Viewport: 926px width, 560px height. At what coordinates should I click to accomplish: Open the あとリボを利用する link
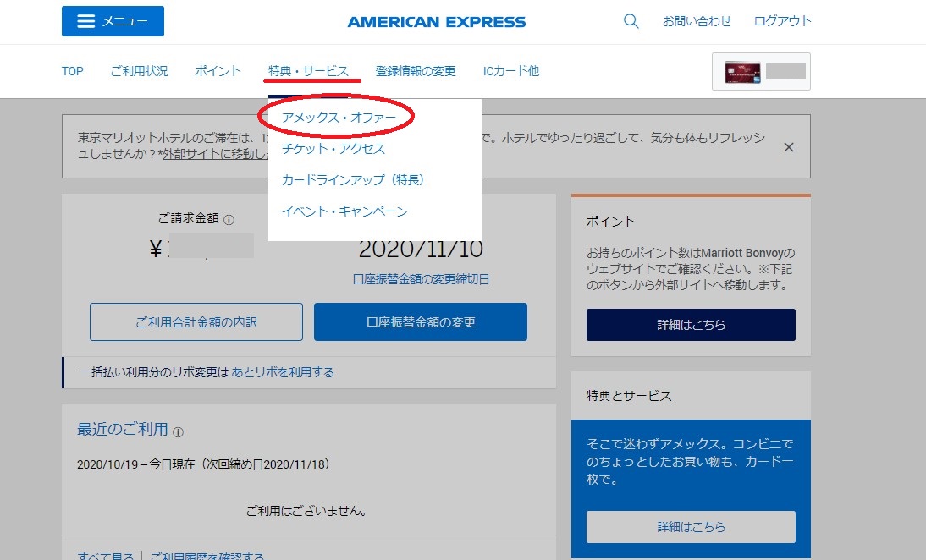[283, 372]
